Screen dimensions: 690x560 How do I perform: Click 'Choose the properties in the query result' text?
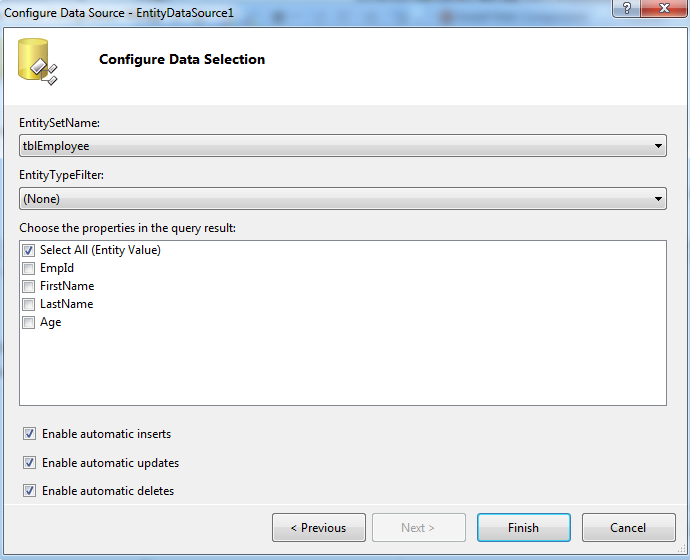tap(128, 228)
